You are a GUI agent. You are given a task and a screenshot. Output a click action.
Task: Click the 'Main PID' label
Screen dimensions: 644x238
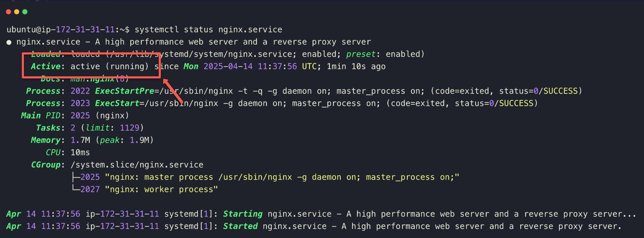41,116
